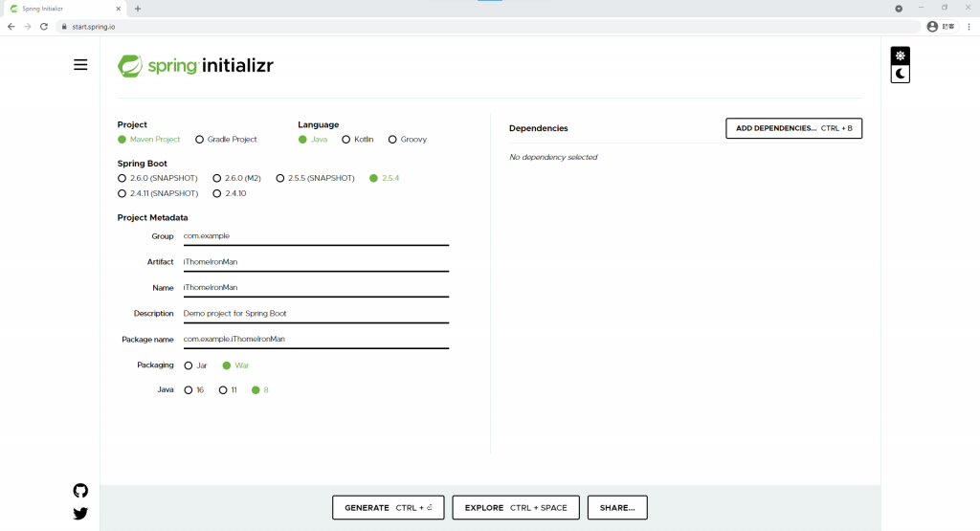Click browser forward arrow
The width and height of the screenshot is (980, 531).
[28, 27]
